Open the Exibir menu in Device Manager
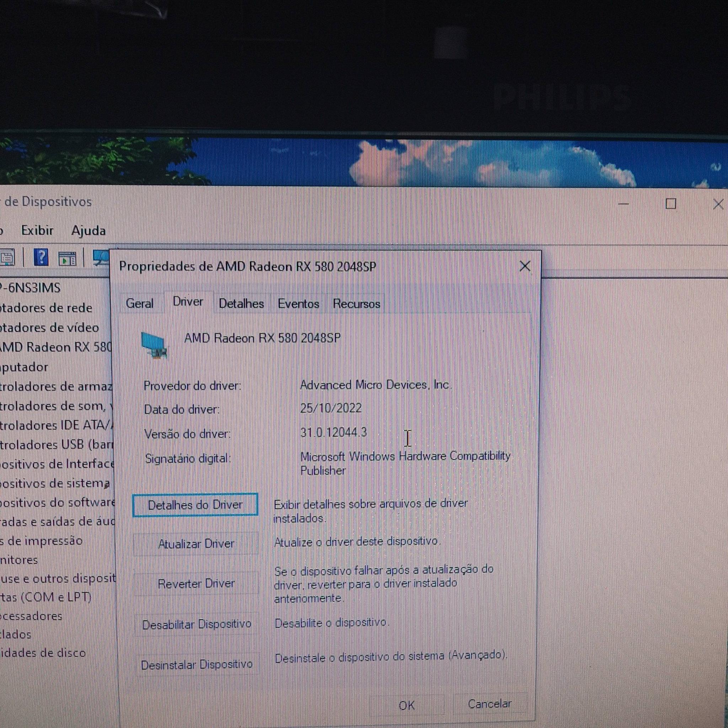 [x=37, y=230]
